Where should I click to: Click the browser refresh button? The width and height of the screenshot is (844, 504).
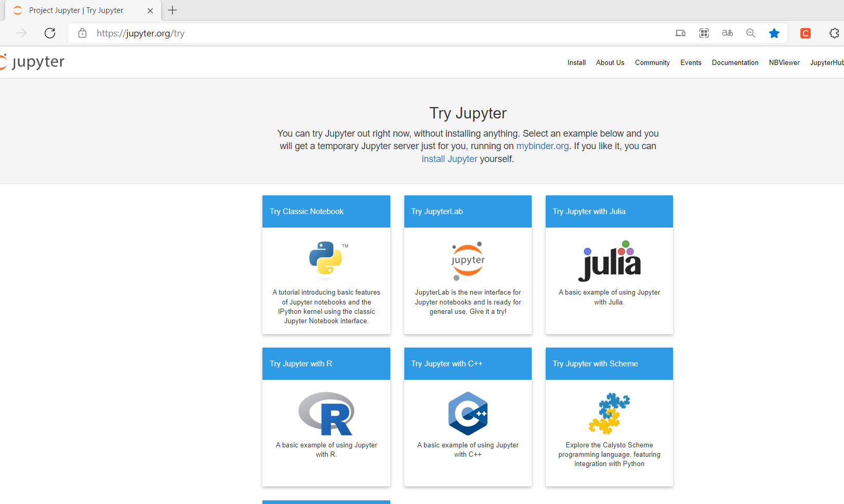point(50,33)
